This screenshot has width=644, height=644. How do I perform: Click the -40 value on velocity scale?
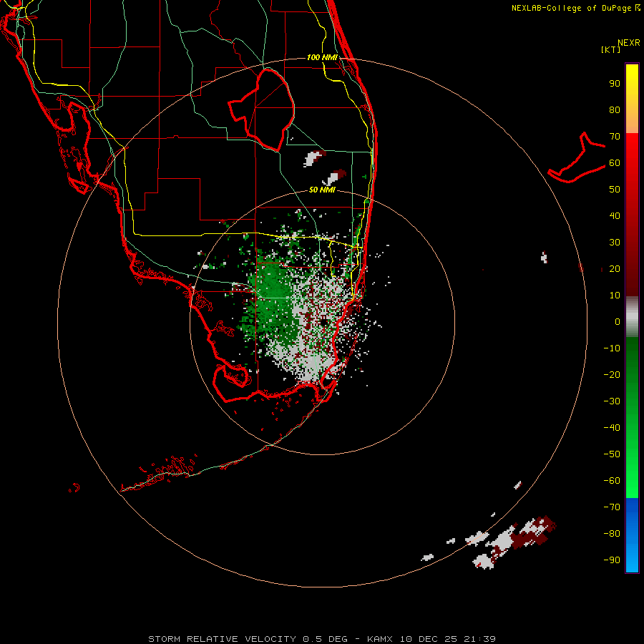[x=612, y=428]
